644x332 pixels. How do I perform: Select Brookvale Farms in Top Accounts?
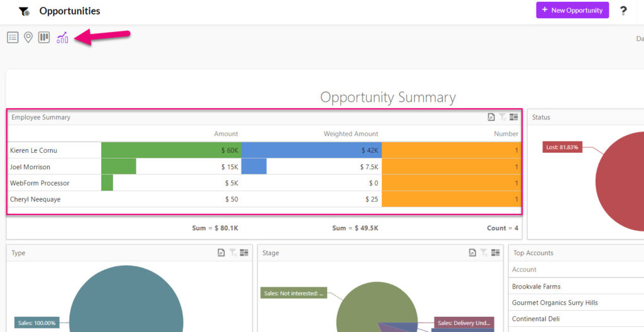536,286
